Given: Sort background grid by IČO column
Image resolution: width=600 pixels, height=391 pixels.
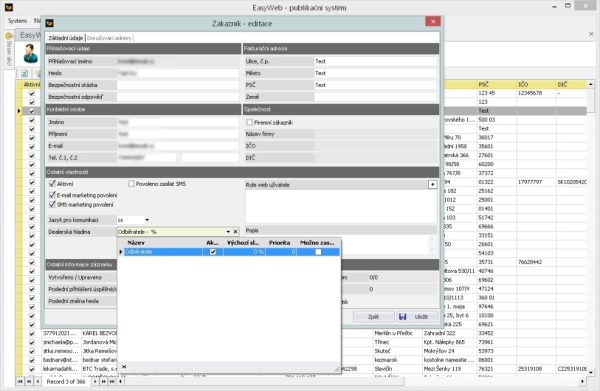Looking at the screenshot, I should pos(536,84).
